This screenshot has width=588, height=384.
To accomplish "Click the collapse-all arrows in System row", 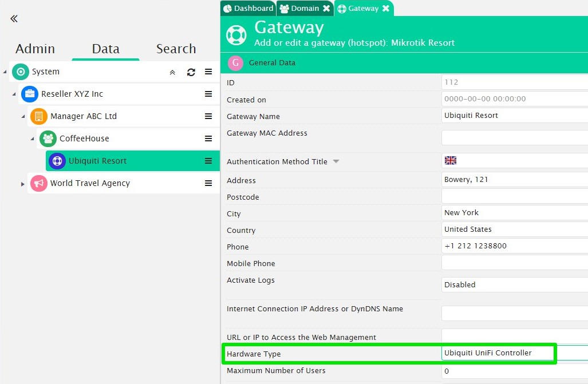I will click(172, 72).
